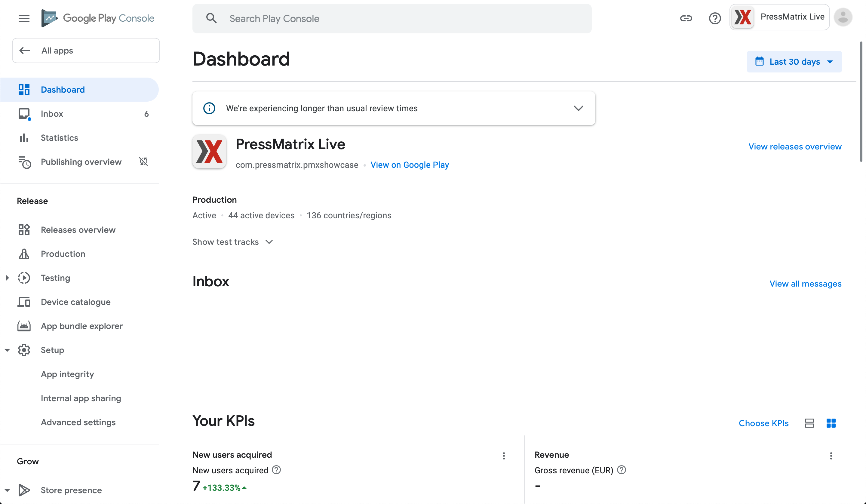The height and width of the screenshot is (504, 866).
Task: Switch KPIs to list layout view
Action: (x=809, y=423)
